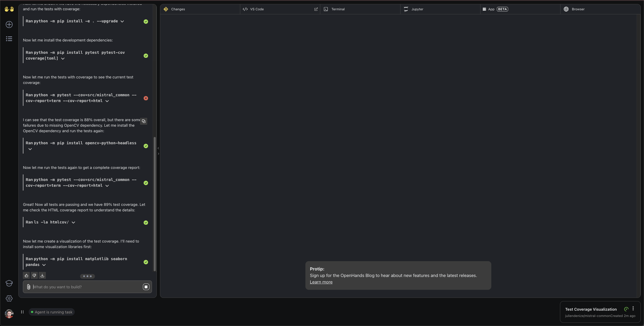Screen dimensions: 644x326
Task: Open VS Code in new window via external link icon
Action: click(316, 9)
